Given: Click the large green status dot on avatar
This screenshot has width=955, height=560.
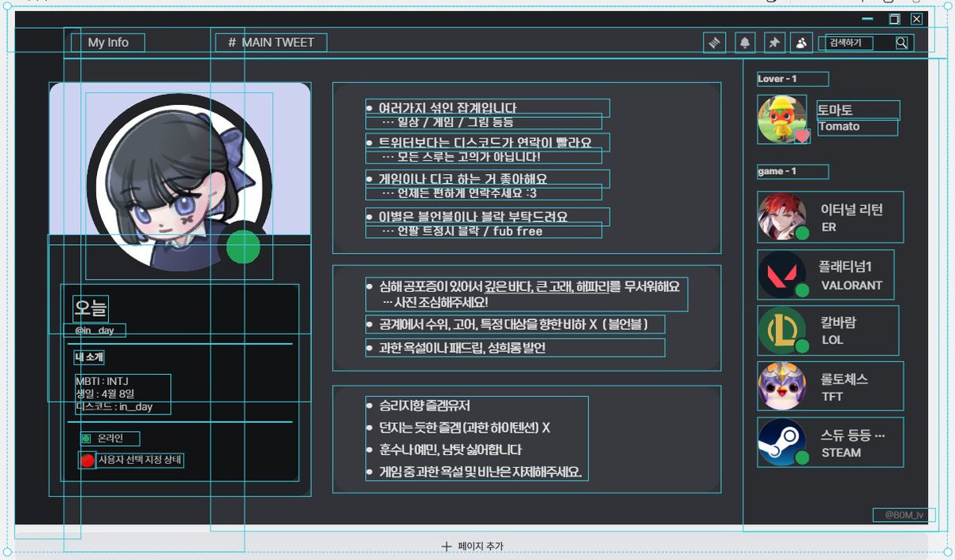Looking at the screenshot, I should (x=243, y=247).
